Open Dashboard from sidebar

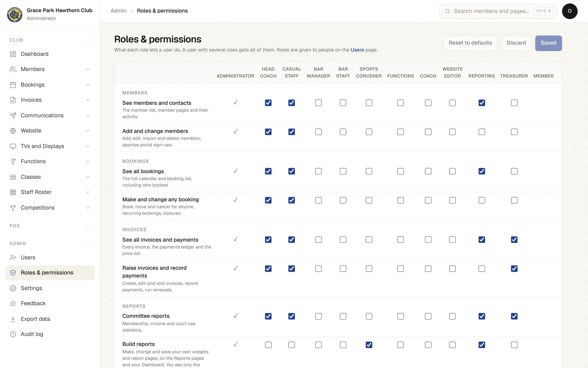(x=50, y=54)
